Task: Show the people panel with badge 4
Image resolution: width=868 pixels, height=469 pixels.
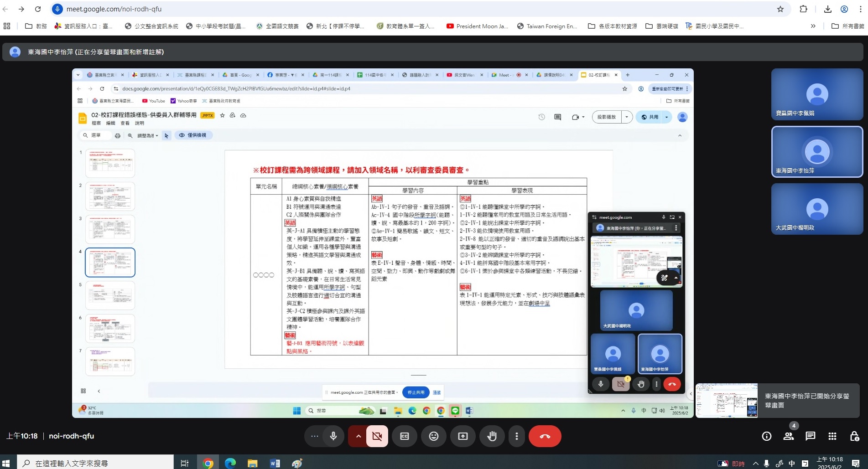Action: (x=789, y=436)
